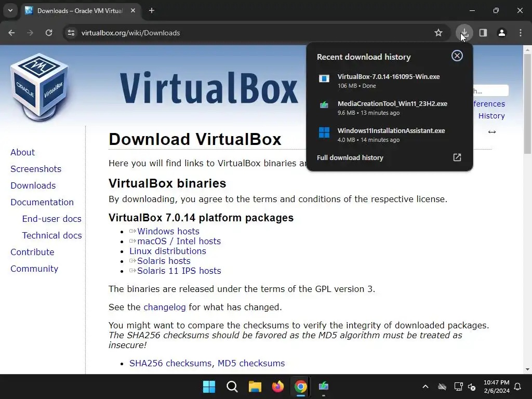Switch to Chrome in the taskbar
The height and width of the screenshot is (399, 532).
pyautogui.click(x=301, y=387)
